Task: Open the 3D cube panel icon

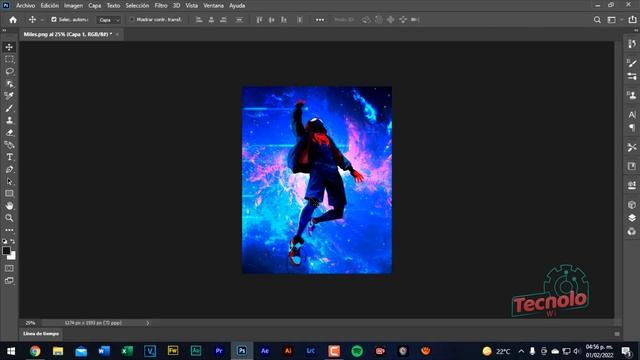Action: tap(632, 205)
